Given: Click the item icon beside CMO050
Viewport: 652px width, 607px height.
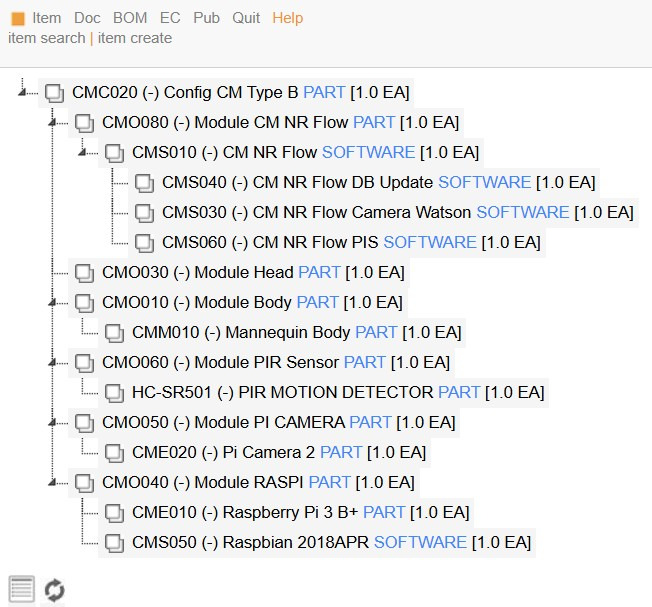Looking at the screenshot, I should tap(84, 423).
